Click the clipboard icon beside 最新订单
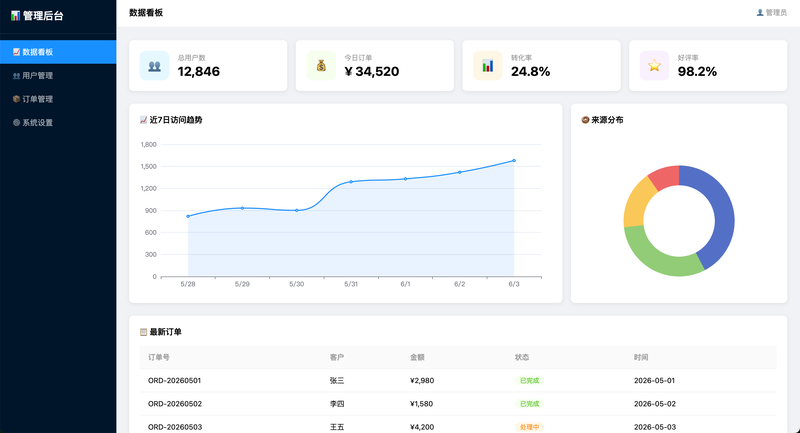 (x=143, y=332)
